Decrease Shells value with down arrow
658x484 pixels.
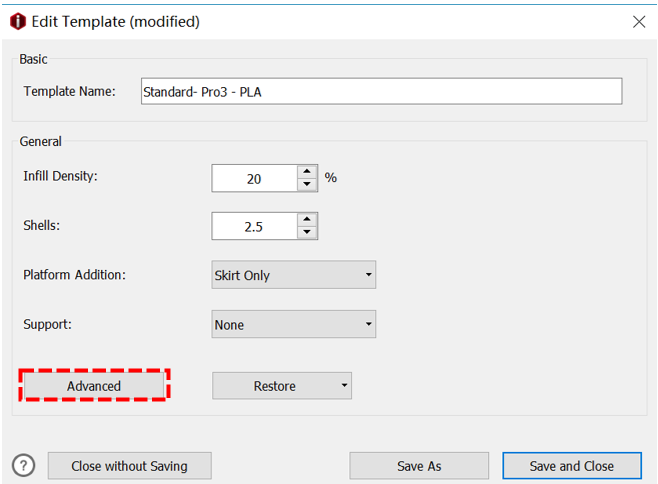coord(307,233)
